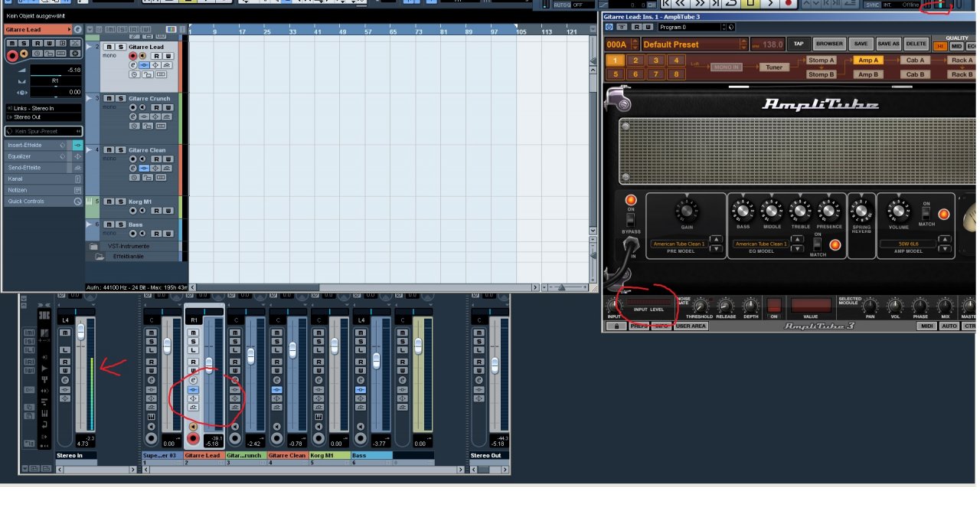Solo the Gitarre Clean track
The image size is (980, 531).
point(120,149)
